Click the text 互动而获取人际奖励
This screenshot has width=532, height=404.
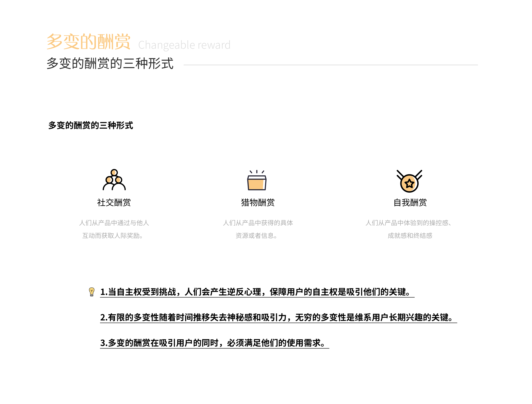[x=113, y=236]
